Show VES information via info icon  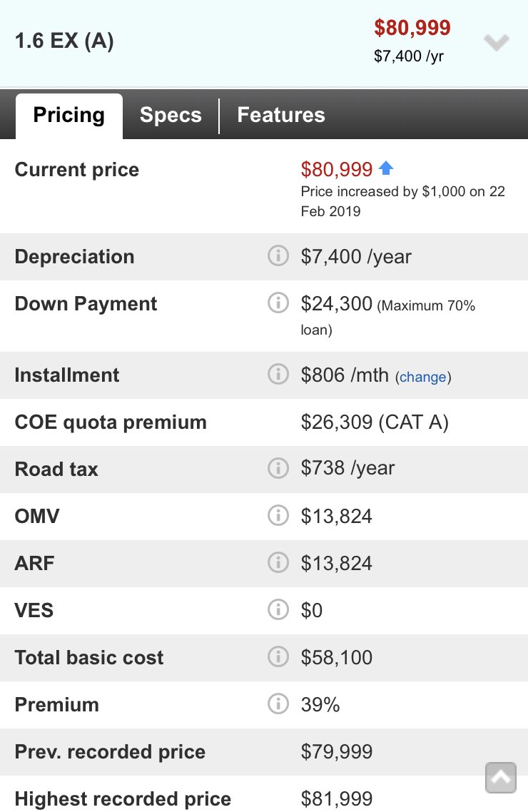(278, 609)
